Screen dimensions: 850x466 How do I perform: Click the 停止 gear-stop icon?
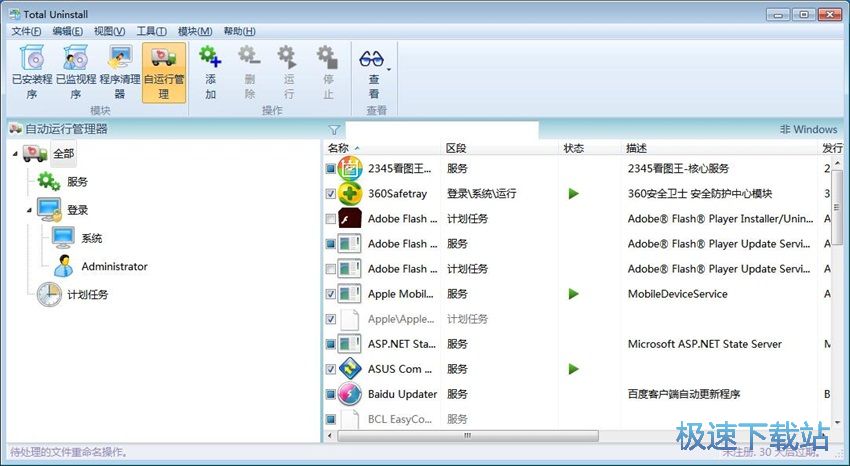click(x=327, y=56)
